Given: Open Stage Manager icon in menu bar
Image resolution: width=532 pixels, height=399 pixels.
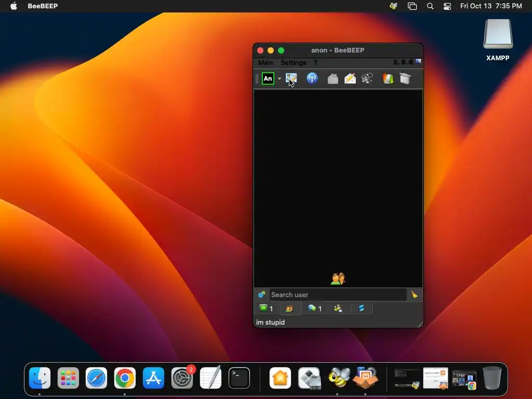Looking at the screenshot, I should pos(412,6).
